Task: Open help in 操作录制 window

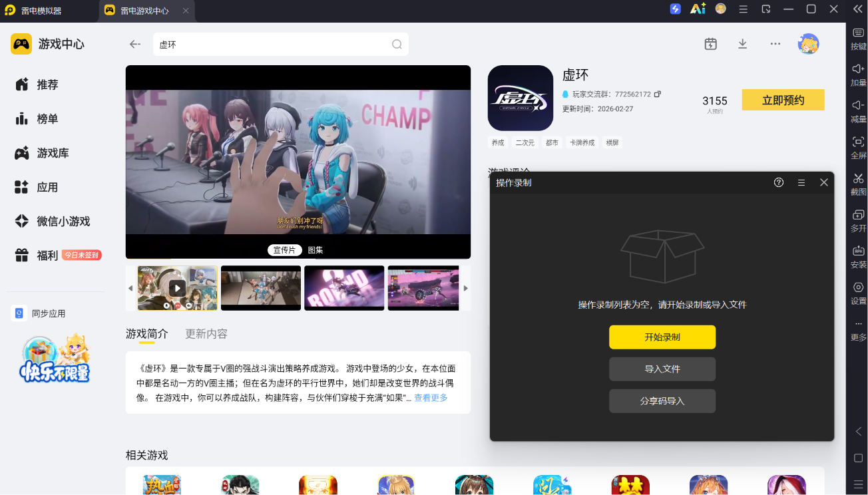Action: tap(779, 182)
